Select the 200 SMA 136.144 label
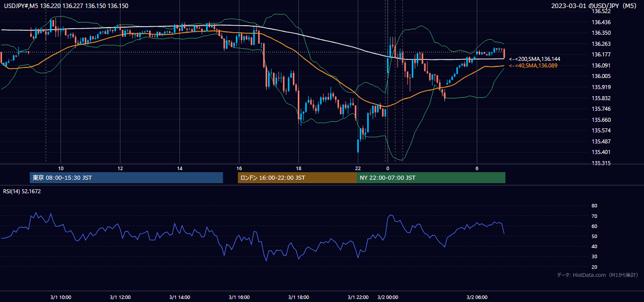The image size is (644, 302). pyautogui.click(x=535, y=59)
